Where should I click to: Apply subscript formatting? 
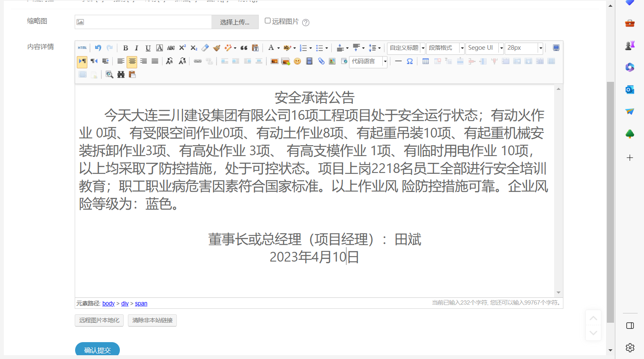tap(194, 48)
